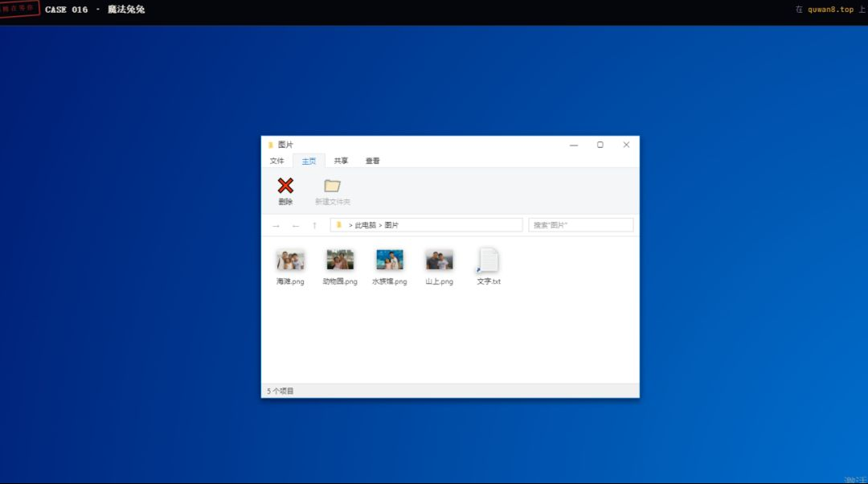
Task: Click the red X delete icon
Action: (285, 186)
